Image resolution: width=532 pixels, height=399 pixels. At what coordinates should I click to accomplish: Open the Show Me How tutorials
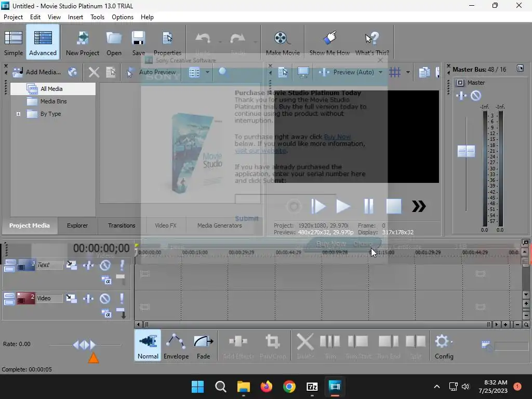tap(329, 43)
